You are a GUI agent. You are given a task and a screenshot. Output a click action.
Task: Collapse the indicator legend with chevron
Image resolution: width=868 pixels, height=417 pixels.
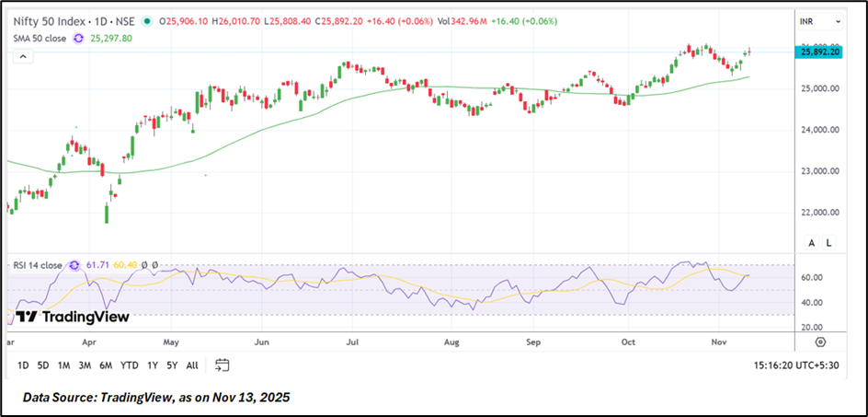20,56
